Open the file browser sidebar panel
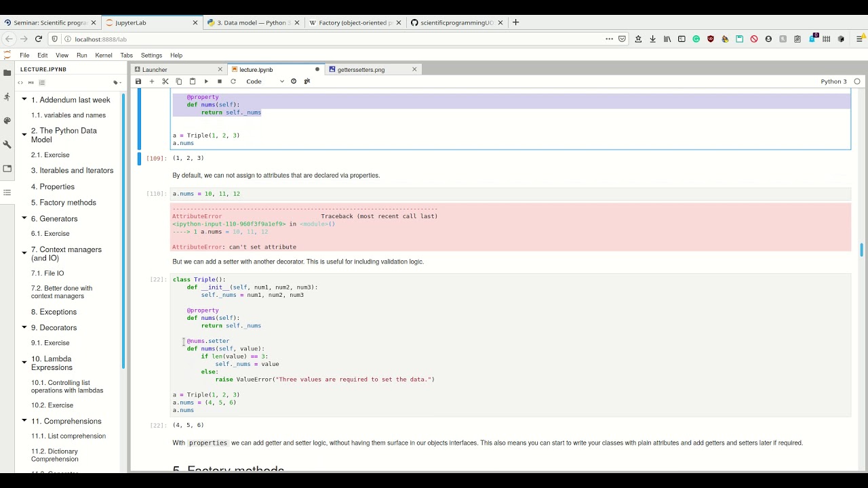868x488 pixels. [7, 73]
